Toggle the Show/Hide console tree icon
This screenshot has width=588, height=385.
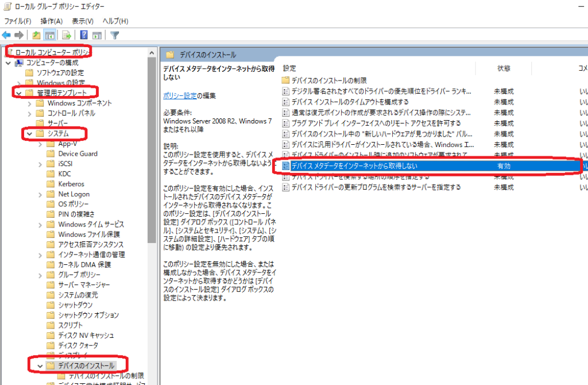[x=49, y=34]
